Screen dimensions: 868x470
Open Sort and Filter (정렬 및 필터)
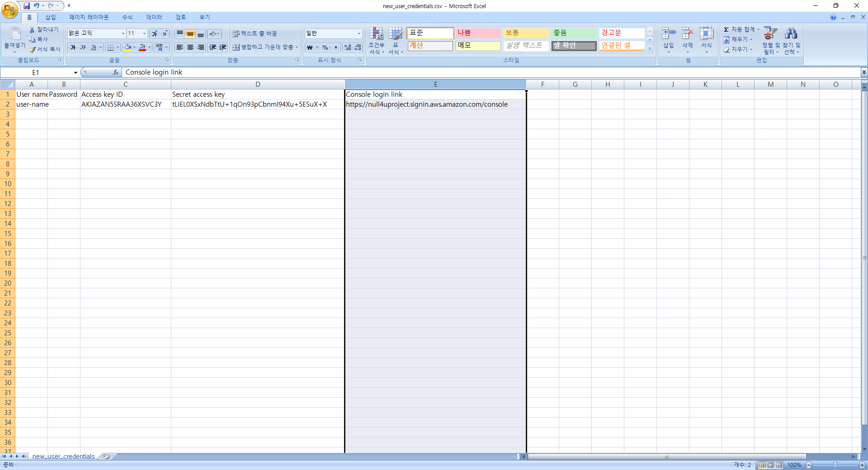point(771,40)
